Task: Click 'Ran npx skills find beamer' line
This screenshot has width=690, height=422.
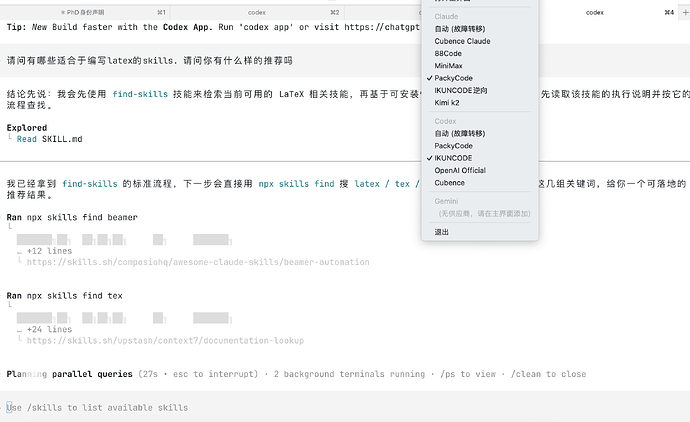Action: [72, 217]
